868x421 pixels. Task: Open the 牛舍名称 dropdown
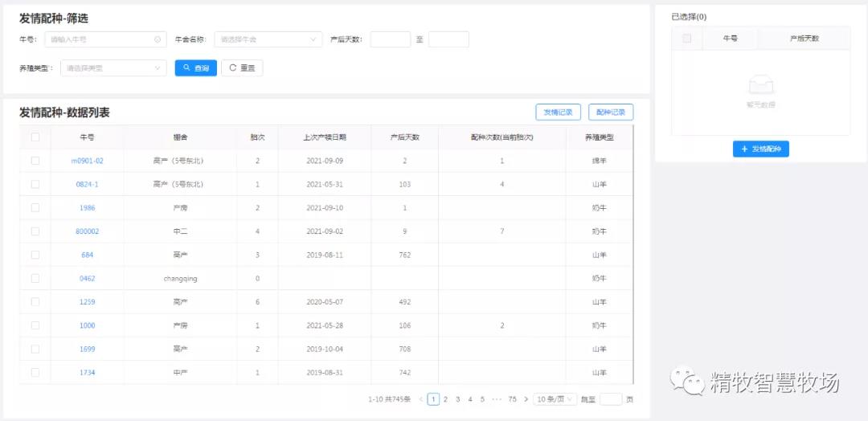(x=268, y=39)
